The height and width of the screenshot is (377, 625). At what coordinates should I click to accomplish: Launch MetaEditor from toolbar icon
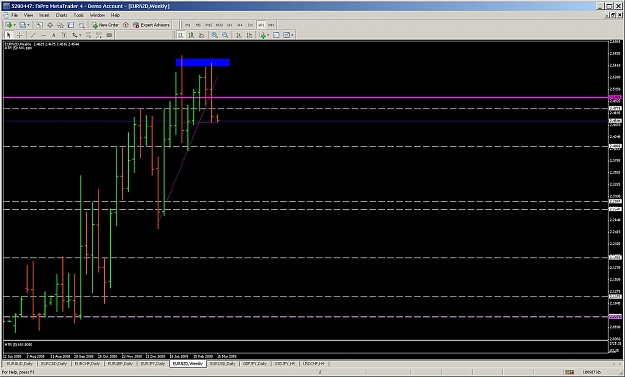126,25
